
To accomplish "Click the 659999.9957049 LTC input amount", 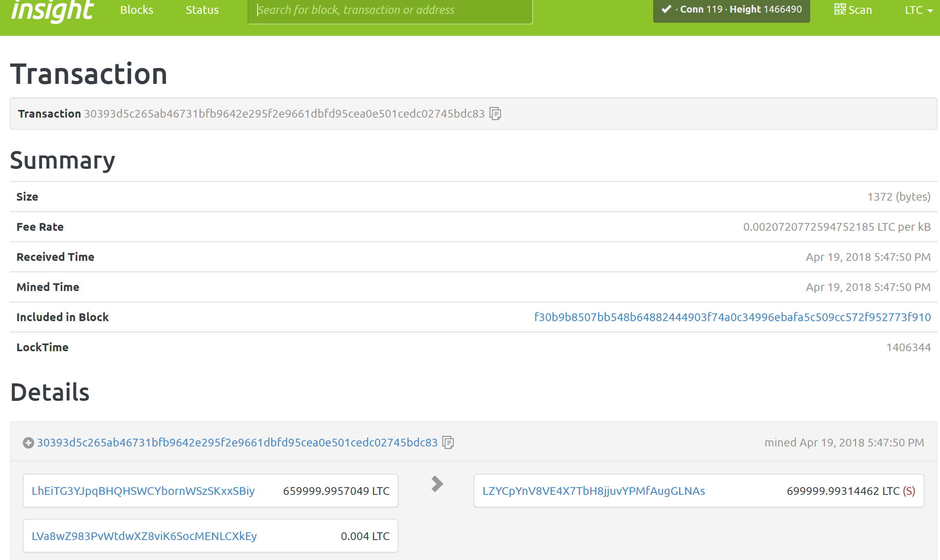I will tap(336, 491).
